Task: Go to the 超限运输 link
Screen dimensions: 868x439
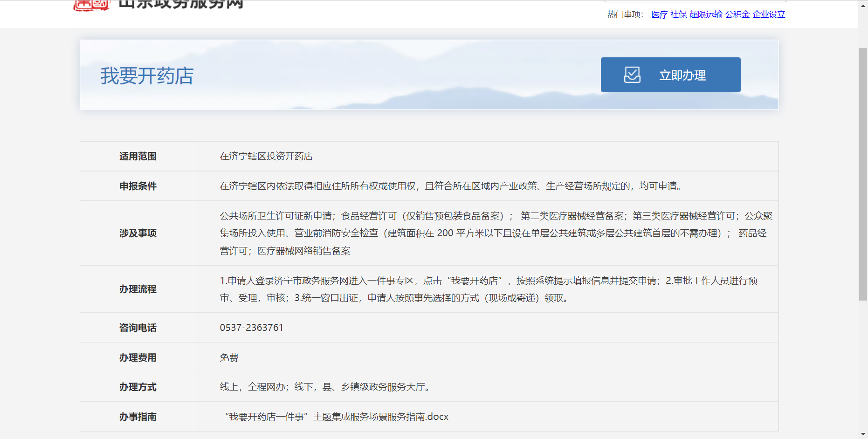Action: pos(706,14)
